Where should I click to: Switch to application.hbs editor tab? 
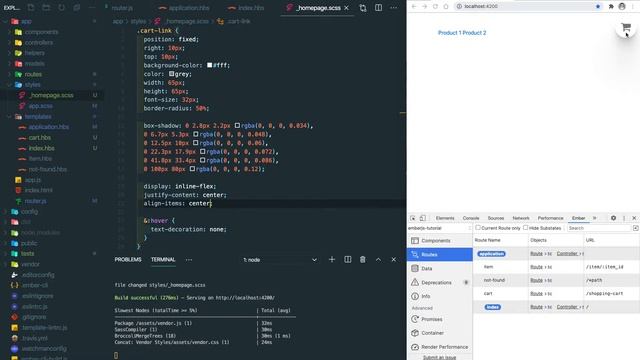tap(184, 8)
